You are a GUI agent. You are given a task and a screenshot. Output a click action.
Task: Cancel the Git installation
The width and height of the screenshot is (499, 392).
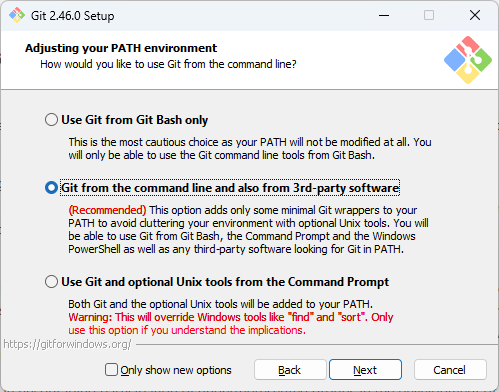[x=450, y=370]
